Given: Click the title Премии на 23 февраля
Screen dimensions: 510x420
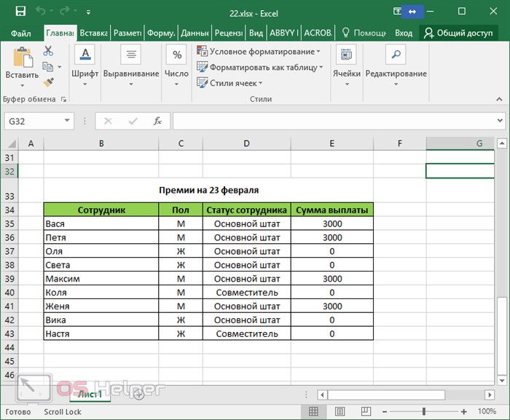Looking at the screenshot, I should pyautogui.click(x=208, y=190).
